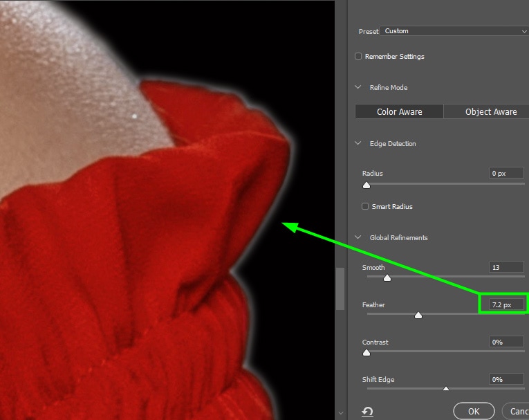The width and height of the screenshot is (529, 420).
Task: Select Object Aware refine mode
Action: (487, 112)
